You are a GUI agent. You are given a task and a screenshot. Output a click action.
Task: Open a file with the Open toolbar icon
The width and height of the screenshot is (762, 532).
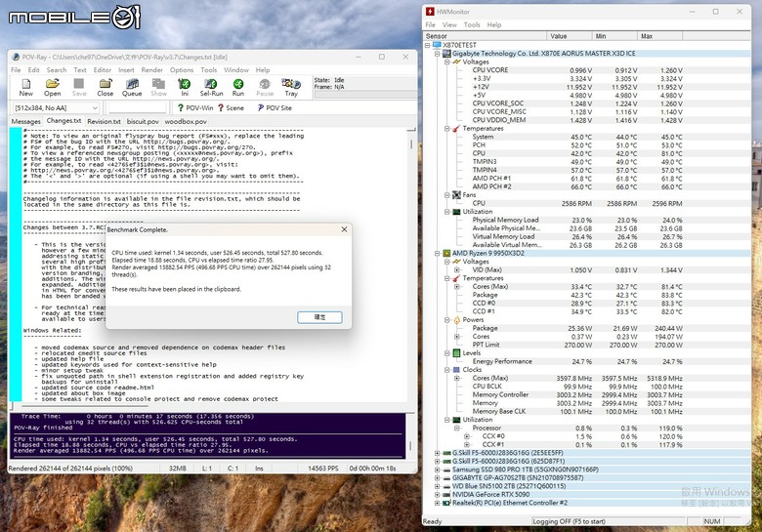[53, 88]
